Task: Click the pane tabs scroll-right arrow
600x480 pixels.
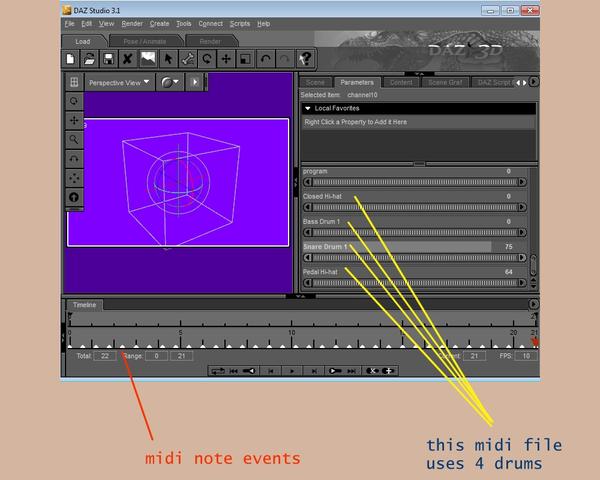Action: (x=525, y=82)
